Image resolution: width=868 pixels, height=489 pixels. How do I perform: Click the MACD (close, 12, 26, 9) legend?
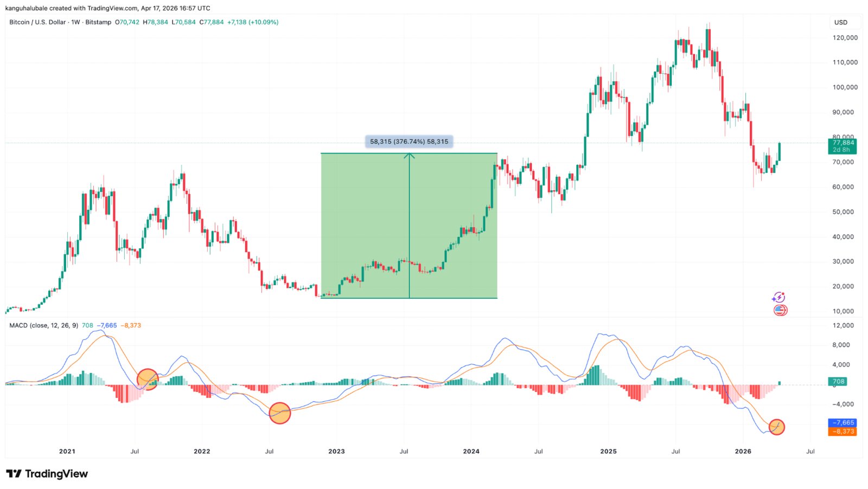(43, 325)
